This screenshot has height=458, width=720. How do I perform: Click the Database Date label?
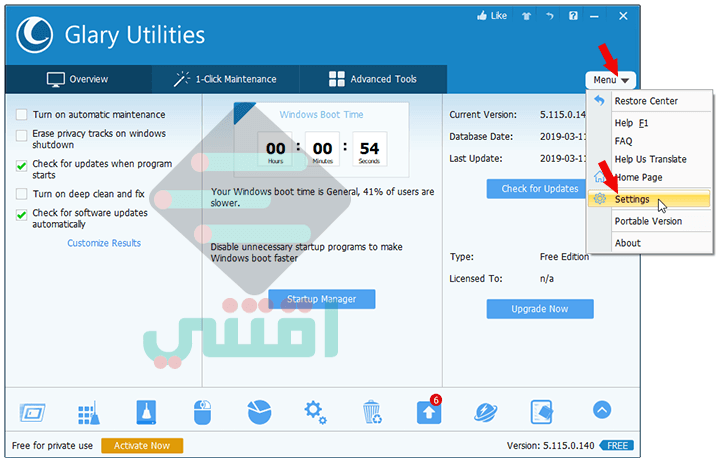point(481,136)
